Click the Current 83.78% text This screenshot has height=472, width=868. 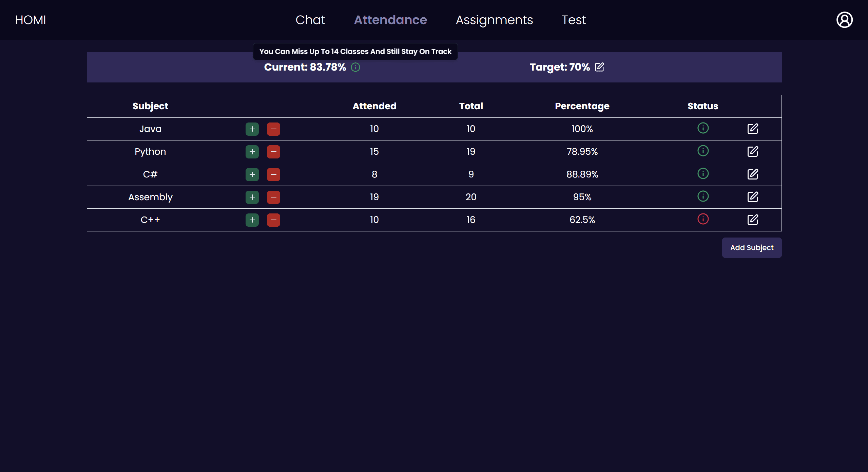(305, 67)
